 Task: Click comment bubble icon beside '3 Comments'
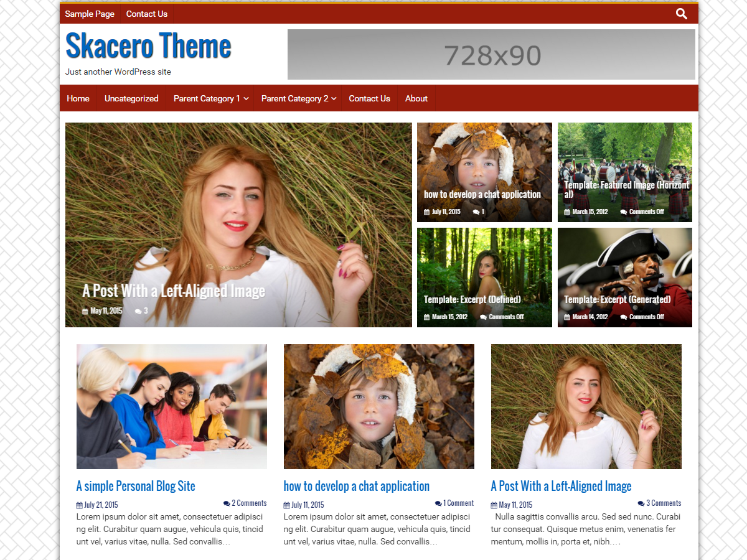[641, 503]
